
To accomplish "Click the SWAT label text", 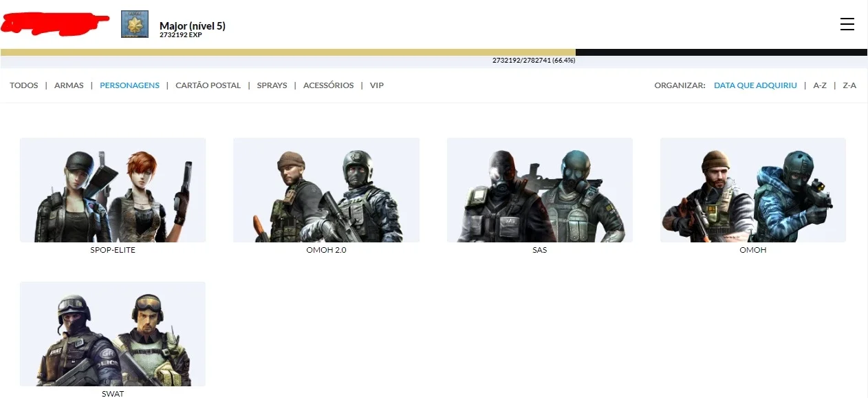I will pyautogui.click(x=113, y=394).
